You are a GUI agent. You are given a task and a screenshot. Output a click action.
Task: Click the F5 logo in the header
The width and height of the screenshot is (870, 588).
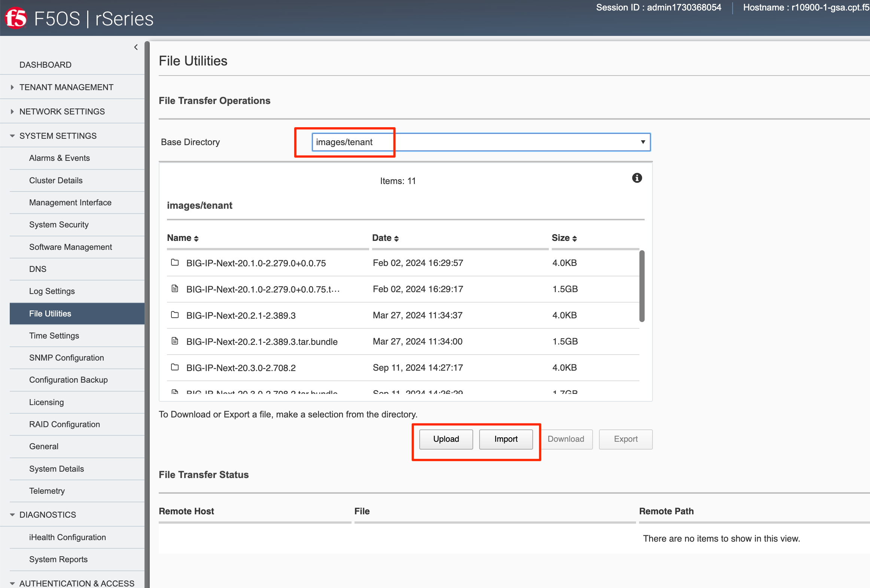pyautogui.click(x=16, y=18)
